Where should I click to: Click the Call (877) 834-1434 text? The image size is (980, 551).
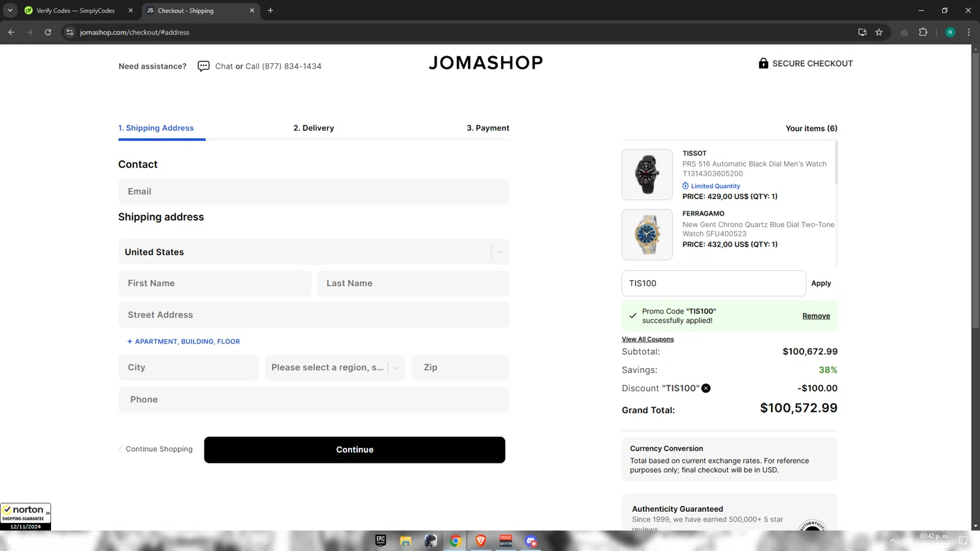coord(284,66)
